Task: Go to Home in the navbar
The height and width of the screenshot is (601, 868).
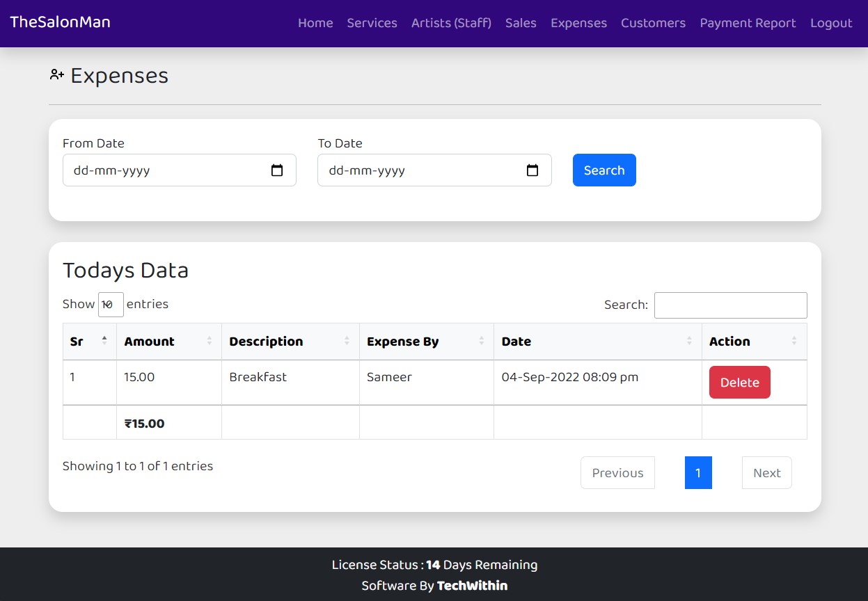Action: 315,23
